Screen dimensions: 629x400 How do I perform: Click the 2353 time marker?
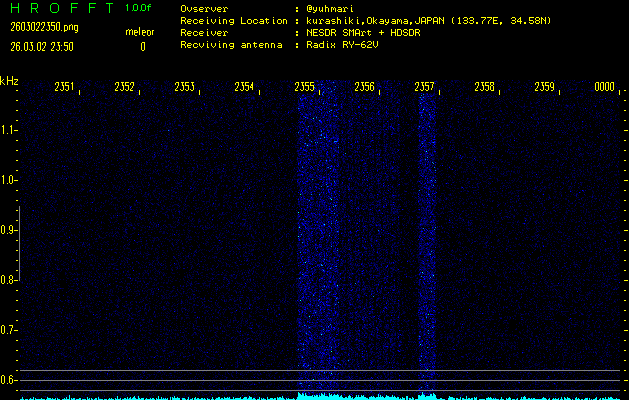[185, 87]
